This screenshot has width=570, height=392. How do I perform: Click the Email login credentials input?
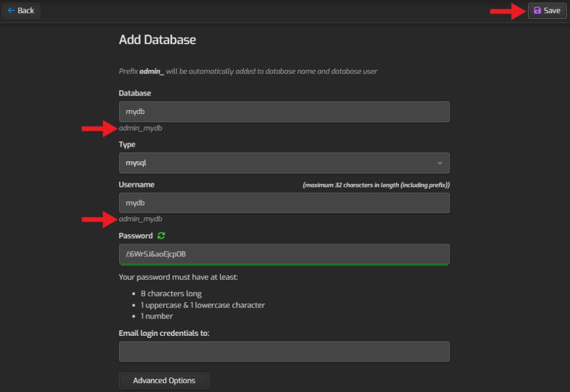(284, 351)
